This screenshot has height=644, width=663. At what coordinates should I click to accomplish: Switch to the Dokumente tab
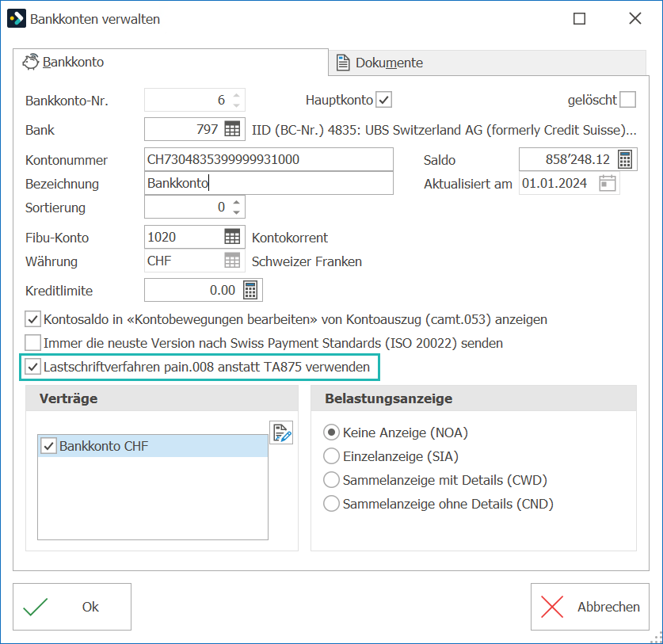[487, 63]
